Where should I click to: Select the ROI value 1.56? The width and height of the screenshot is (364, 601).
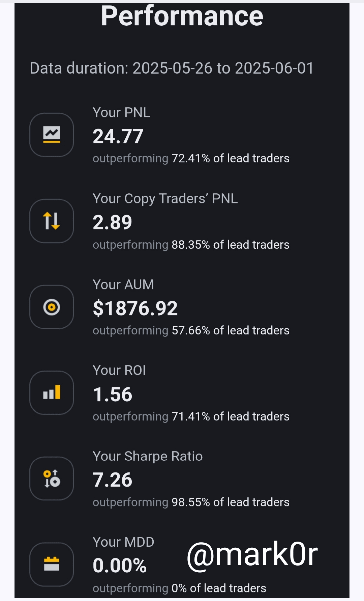[113, 394]
